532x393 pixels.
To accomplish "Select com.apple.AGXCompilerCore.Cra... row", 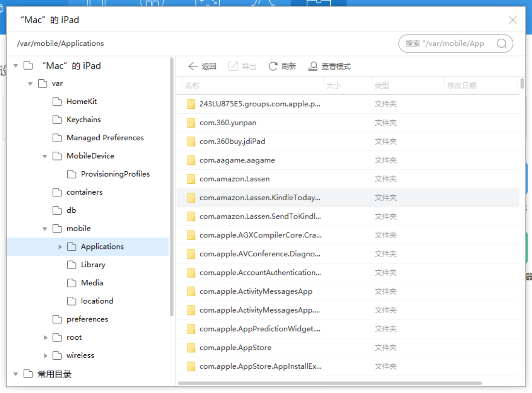I will [348, 235].
